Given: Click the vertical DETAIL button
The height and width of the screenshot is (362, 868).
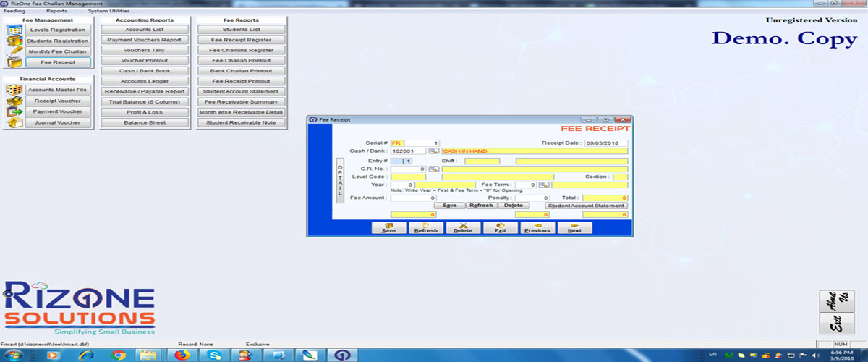Looking at the screenshot, I should point(340,180).
